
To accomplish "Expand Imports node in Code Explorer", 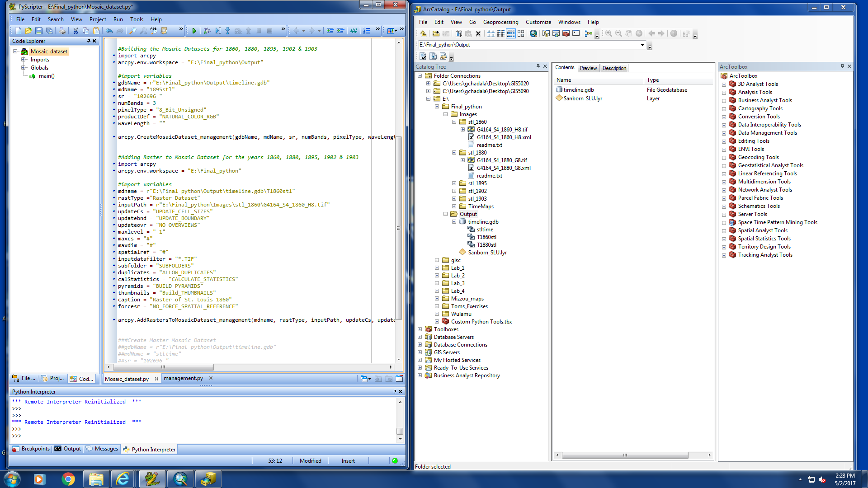I will click(23, 60).
